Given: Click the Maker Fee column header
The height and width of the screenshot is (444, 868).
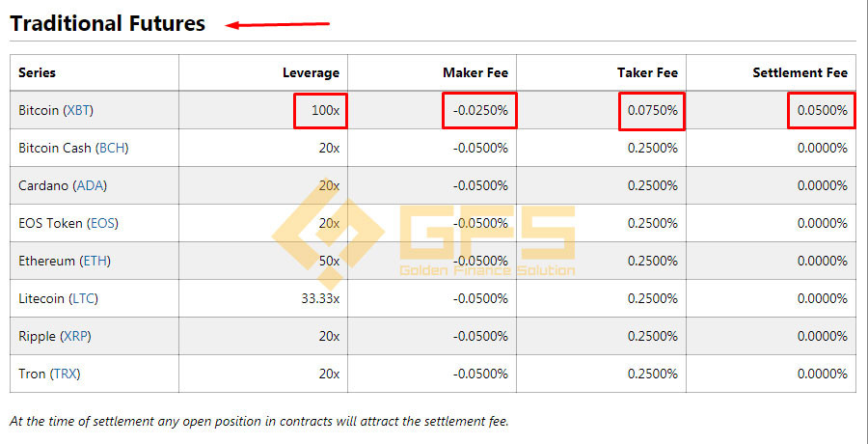Looking at the screenshot, I should (475, 72).
